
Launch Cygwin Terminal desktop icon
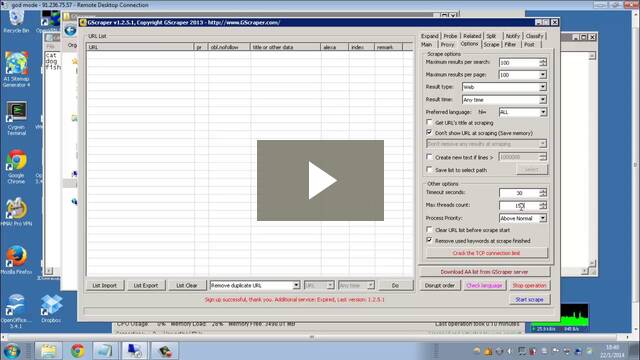[16, 118]
